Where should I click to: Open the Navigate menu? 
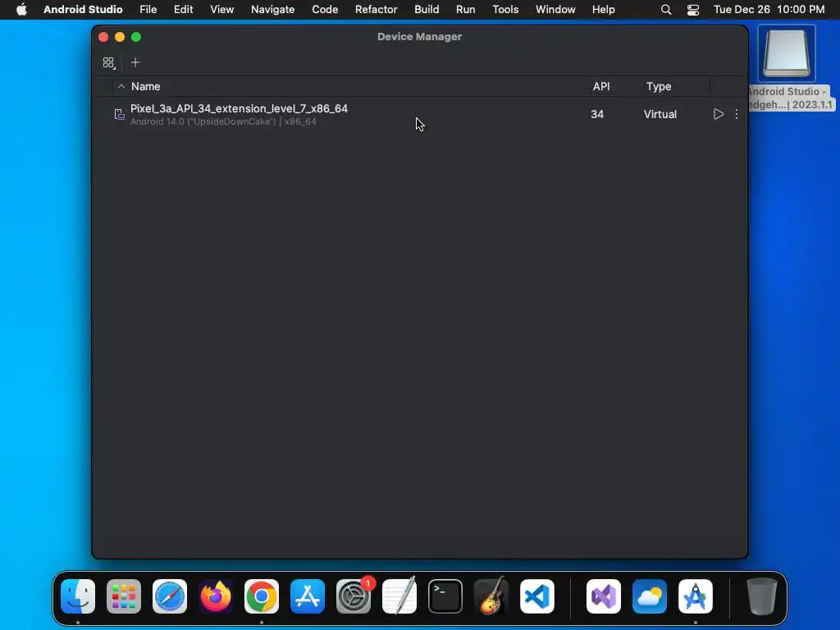point(272,10)
